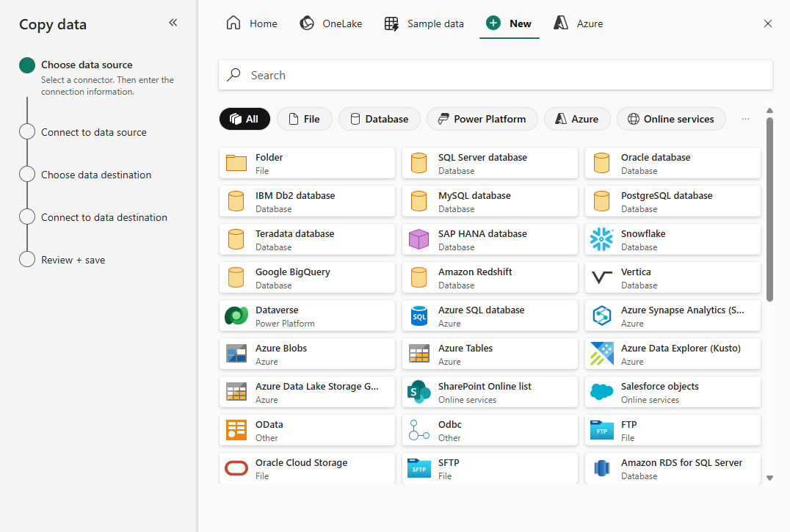Click the scrollbar up arrow

[769, 110]
